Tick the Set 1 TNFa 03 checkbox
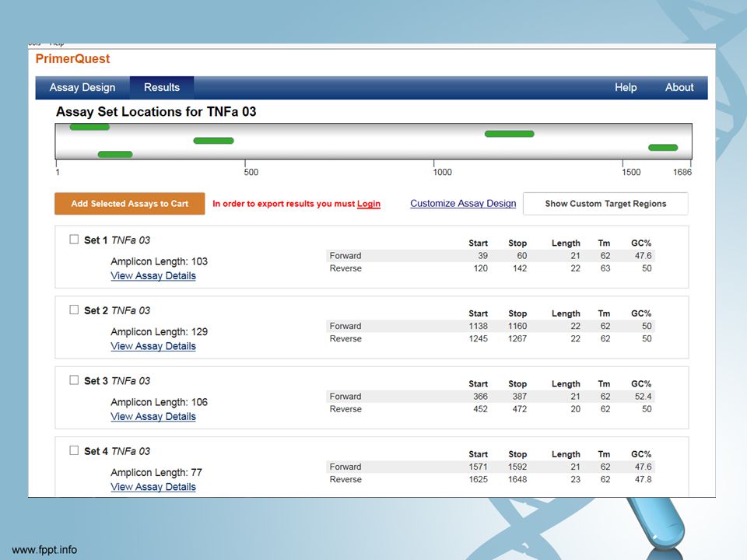Screen dimensions: 747x560 point(74,239)
